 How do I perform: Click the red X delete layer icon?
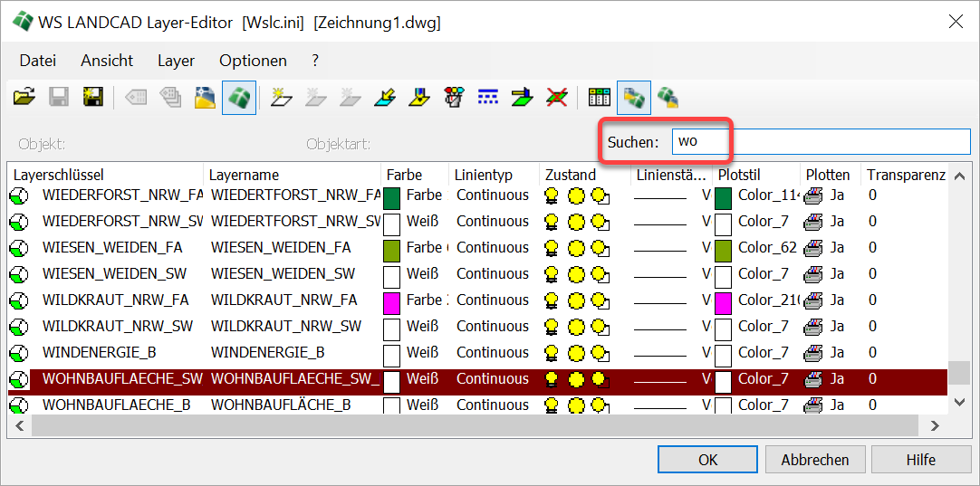[556, 97]
